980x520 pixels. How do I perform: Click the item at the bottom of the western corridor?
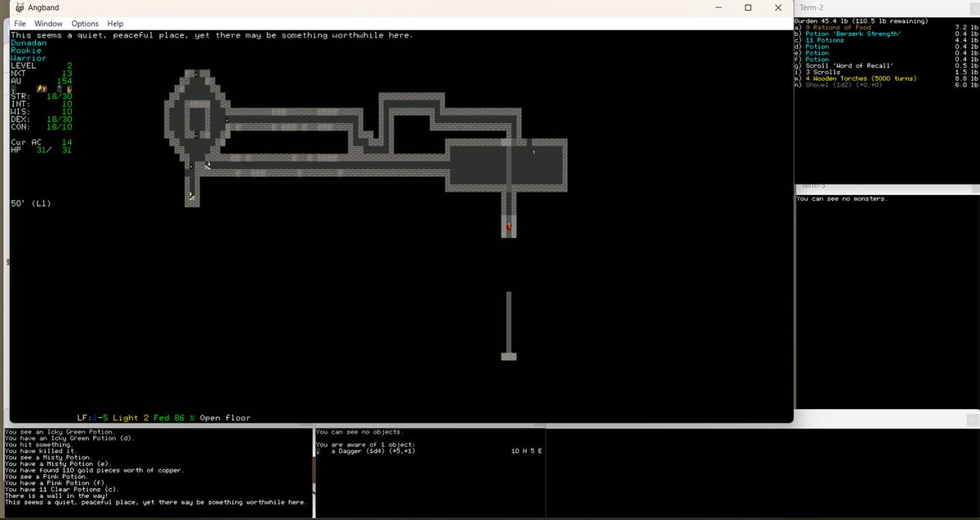pos(192,196)
